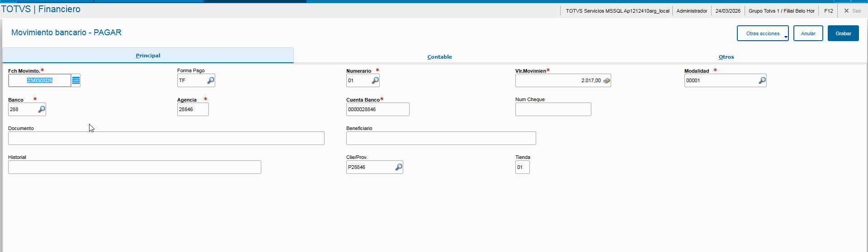Click the Cuenta Banco field

pyautogui.click(x=377, y=109)
